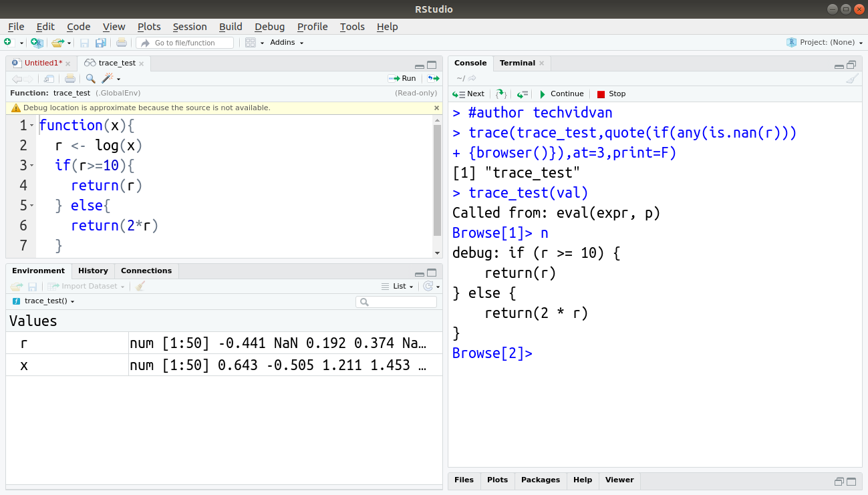This screenshot has width=868, height=495.
Task: Click the Print icon in main toolbar
Action: coord(121,43)
